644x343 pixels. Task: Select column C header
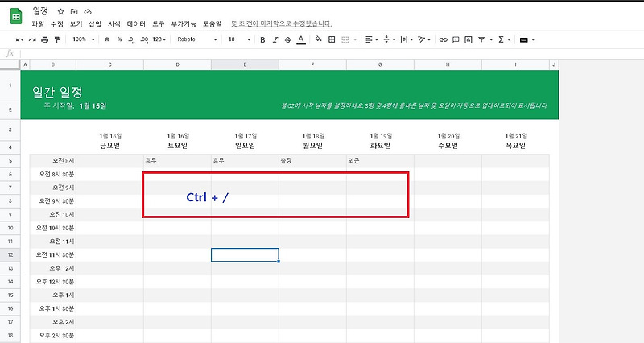(109, 64)
